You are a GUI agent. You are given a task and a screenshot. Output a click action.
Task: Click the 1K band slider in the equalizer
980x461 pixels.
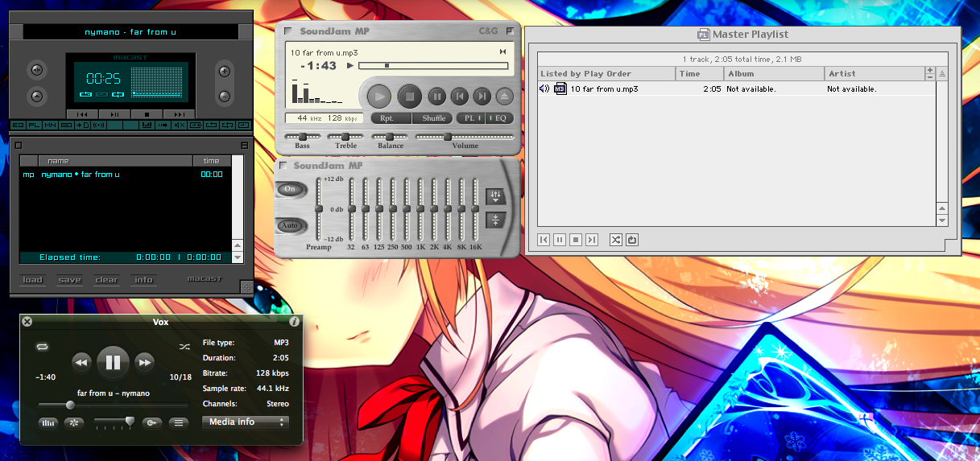(420, 209)
